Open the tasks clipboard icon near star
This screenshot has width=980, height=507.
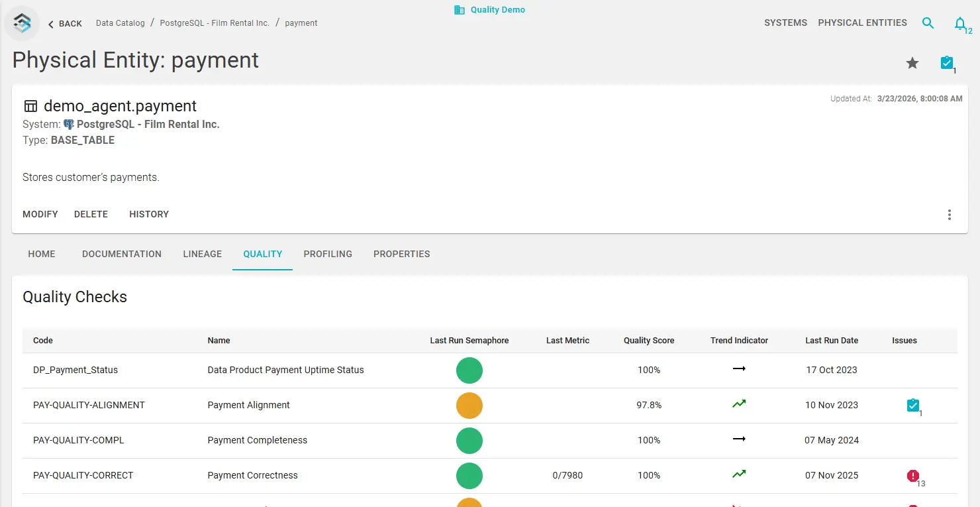tap(947, 63)
